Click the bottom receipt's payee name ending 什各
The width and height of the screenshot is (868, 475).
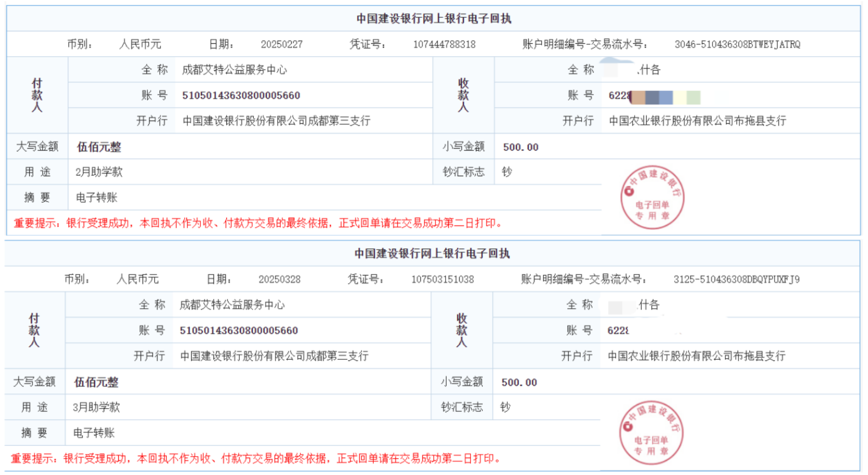[649, 305]
